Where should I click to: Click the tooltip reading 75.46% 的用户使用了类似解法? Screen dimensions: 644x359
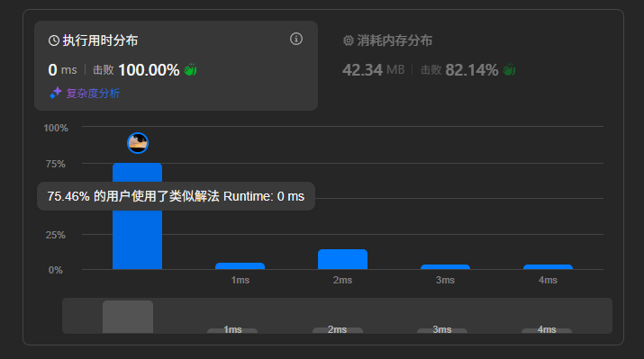tap(176, 196)
